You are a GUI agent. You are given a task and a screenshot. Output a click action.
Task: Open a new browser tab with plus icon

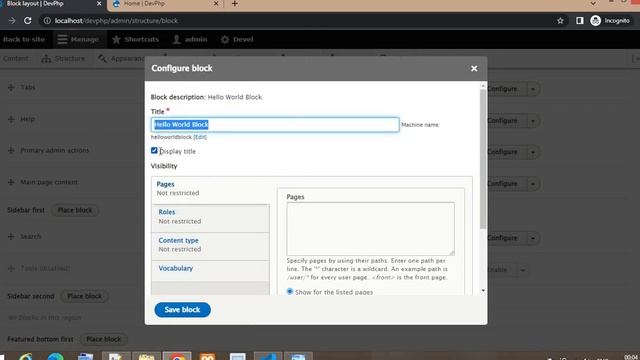235,4
